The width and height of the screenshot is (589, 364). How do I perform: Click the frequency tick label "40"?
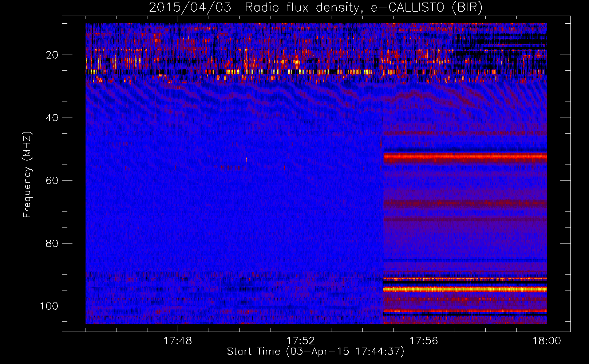click(x=52, y=118)
